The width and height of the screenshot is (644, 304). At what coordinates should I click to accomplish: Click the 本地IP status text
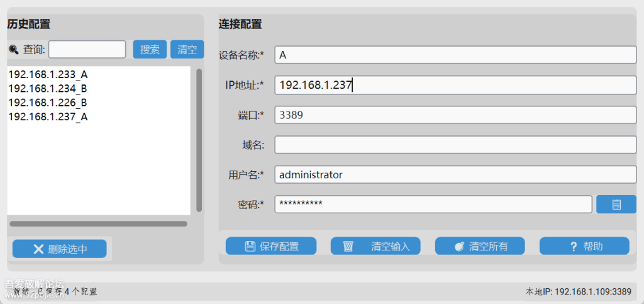click(x=579, y=291)
